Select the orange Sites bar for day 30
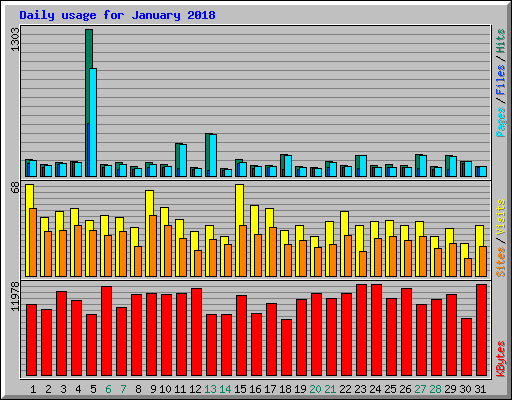This screenshot has height=400, width=512. point(468,267)
